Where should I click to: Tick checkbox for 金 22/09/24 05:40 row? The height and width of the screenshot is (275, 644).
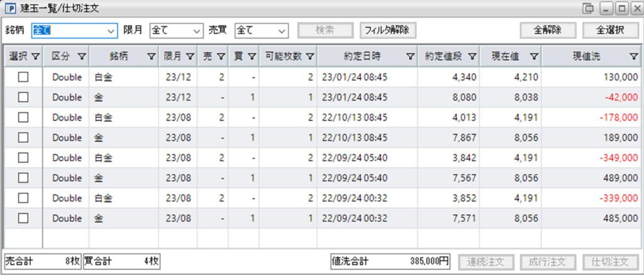tap(23, 178)
